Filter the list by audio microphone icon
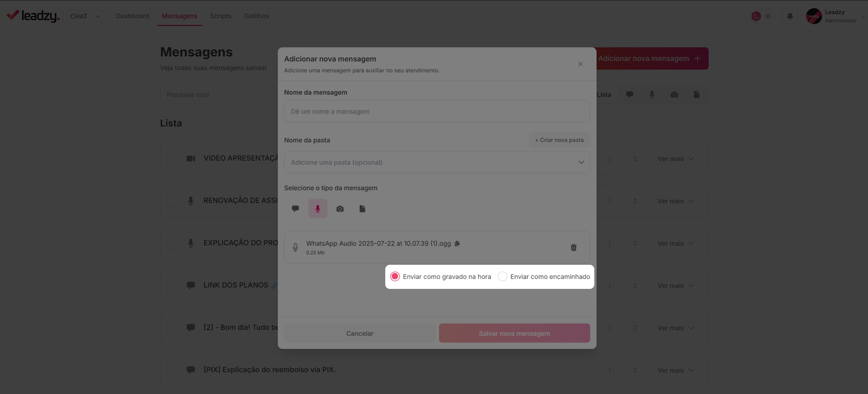The image size is (868, 394). pos(652,95)
